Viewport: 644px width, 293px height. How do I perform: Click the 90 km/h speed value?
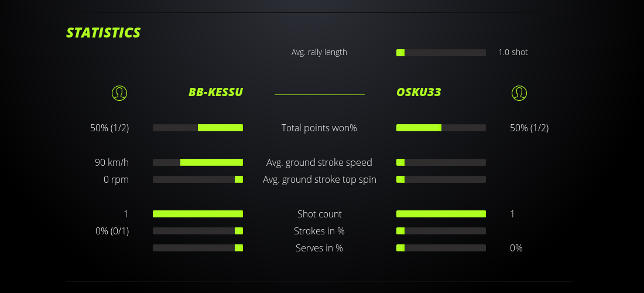(x=112, y=162)
